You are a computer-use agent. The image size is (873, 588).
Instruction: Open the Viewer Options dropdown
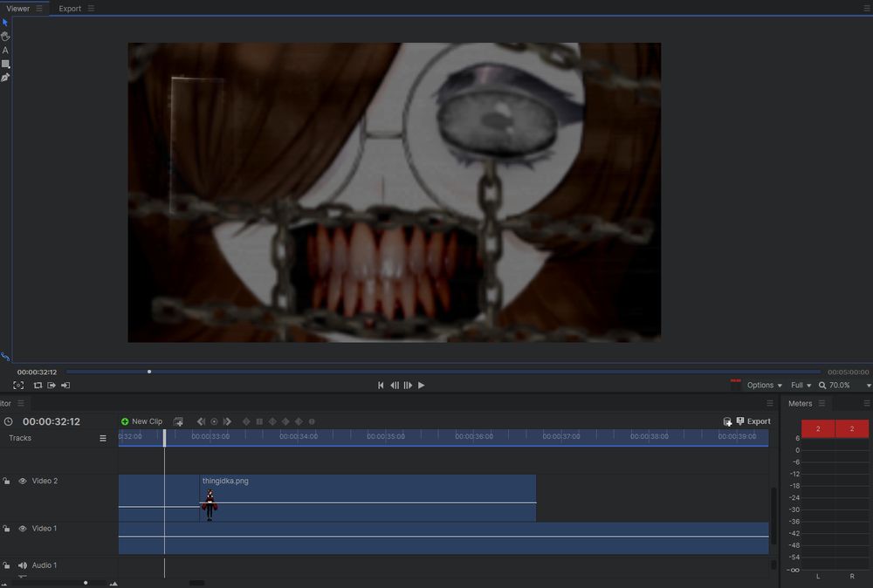click(765, 385)
